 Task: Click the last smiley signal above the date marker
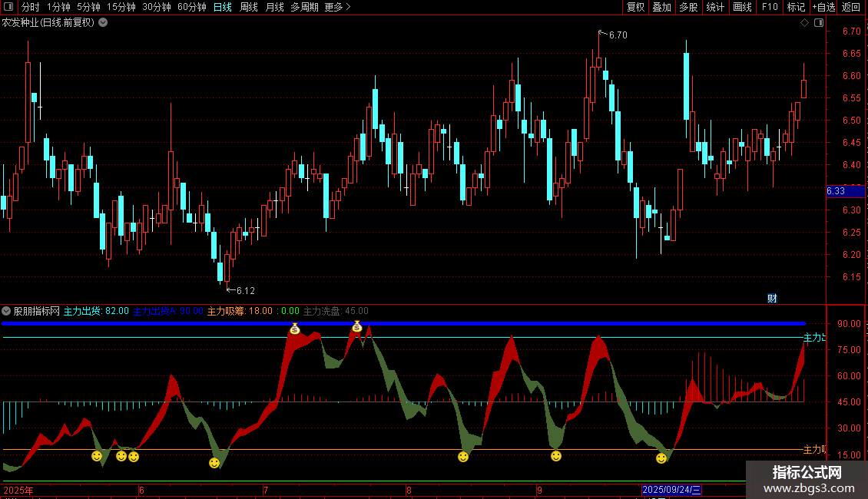point(661,458)
